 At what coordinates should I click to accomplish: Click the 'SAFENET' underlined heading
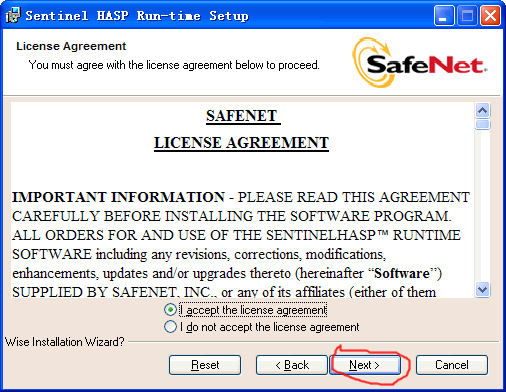click(x=242, y=116)
